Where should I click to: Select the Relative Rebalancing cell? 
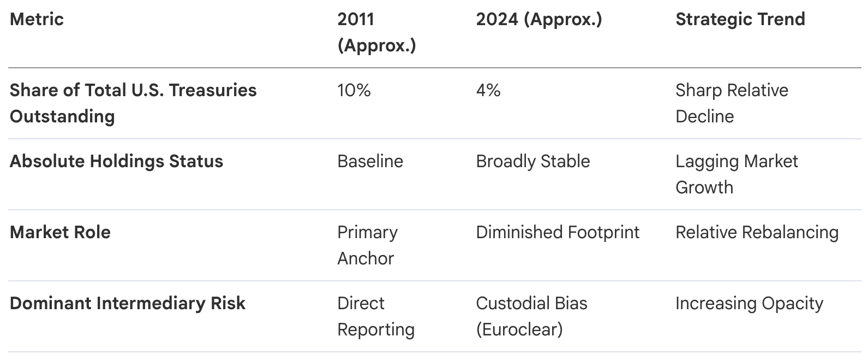coord(757,232)
